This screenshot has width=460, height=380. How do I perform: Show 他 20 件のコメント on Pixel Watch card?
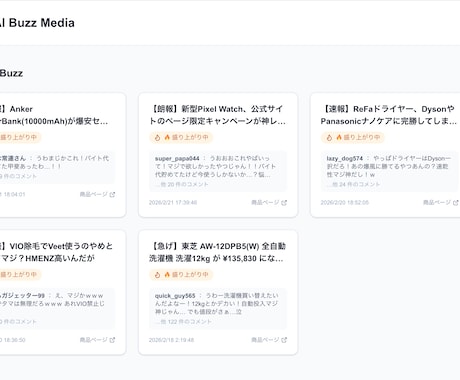click(182, 184)
